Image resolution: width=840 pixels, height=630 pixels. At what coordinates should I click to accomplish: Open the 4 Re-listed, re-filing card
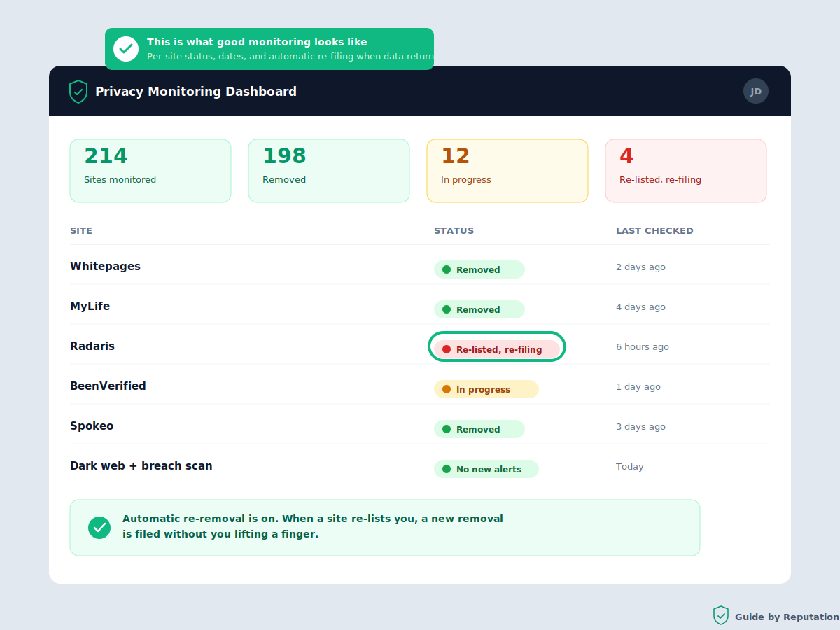tap(686, 171)
